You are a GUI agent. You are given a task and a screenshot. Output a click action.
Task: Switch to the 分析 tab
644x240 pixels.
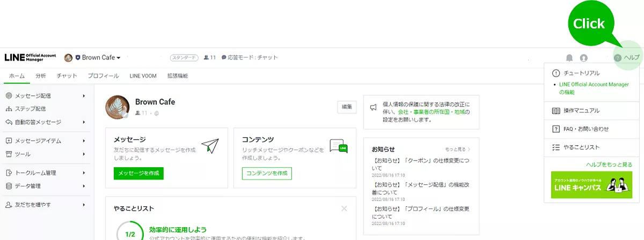[x=41, y=76]
